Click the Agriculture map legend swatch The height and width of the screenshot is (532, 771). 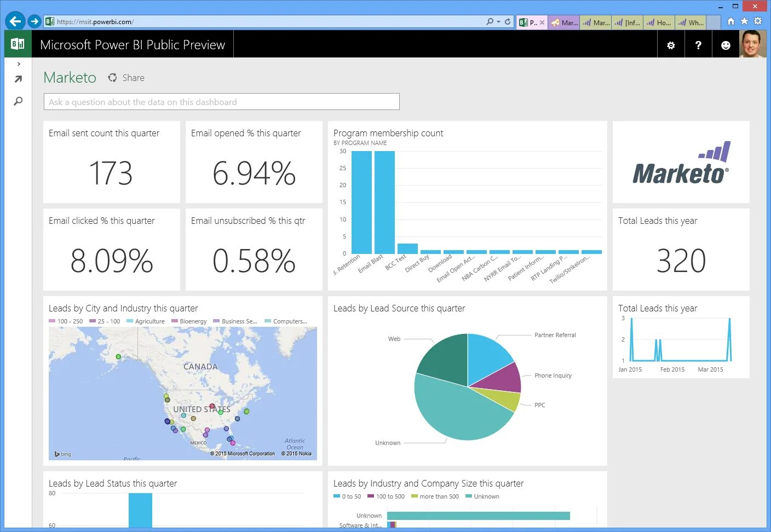(130, 321)
